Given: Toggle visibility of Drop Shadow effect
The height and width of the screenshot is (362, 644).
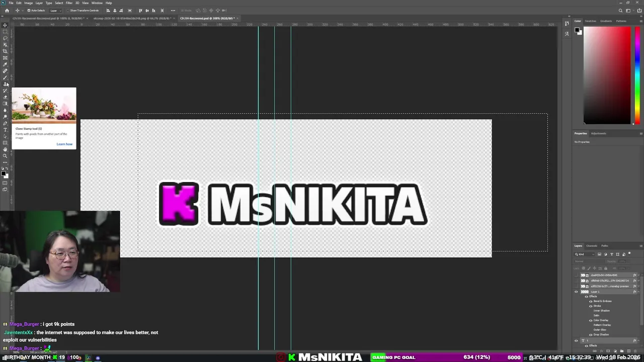Looking at the screenshot, I should [591, 334].
